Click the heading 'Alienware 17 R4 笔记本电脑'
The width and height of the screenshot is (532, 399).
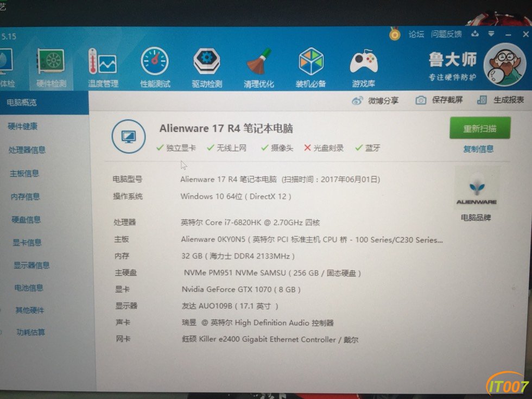point(226,128)
